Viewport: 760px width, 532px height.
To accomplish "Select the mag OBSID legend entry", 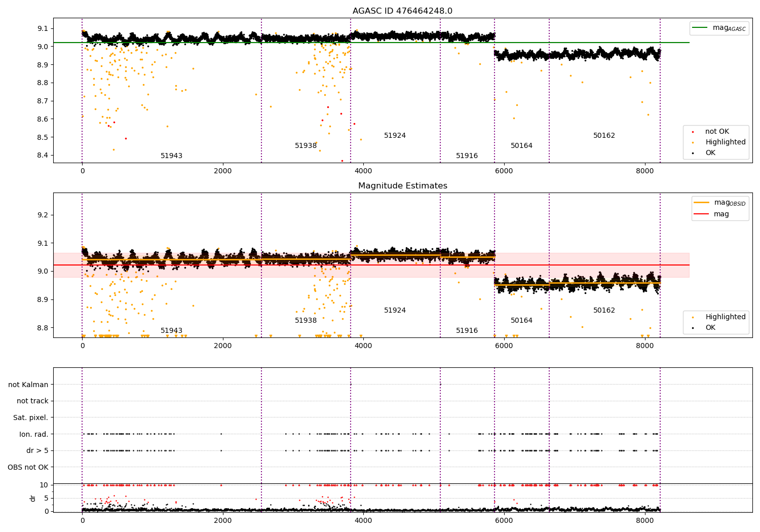I will 720,203.
